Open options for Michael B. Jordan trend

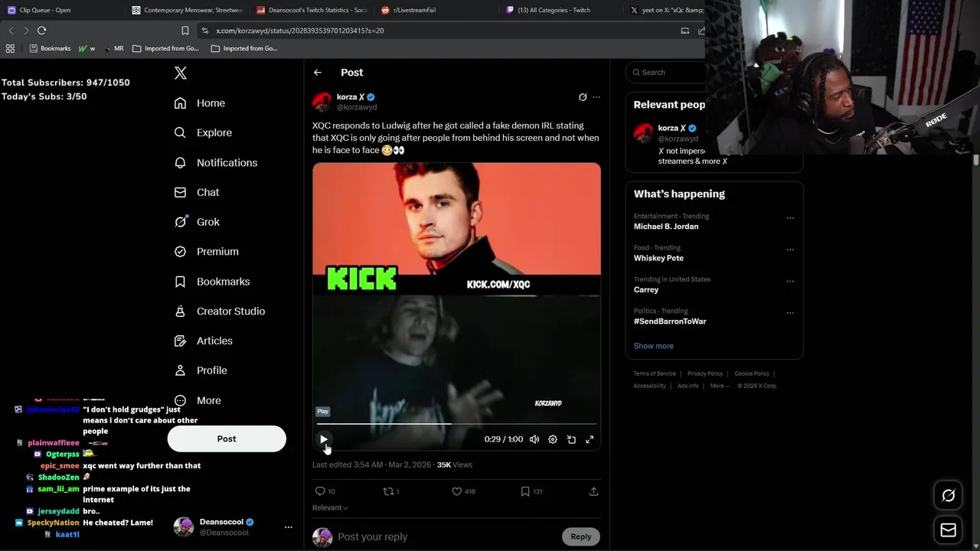click(x=790, y=218)
